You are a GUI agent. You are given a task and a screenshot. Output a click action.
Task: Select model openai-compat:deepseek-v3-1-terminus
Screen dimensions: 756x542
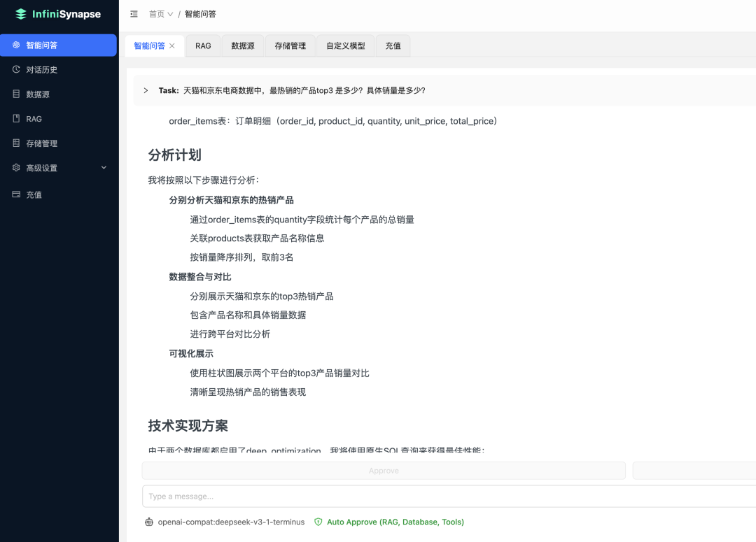pyautogui.click(x=232, y=522)
